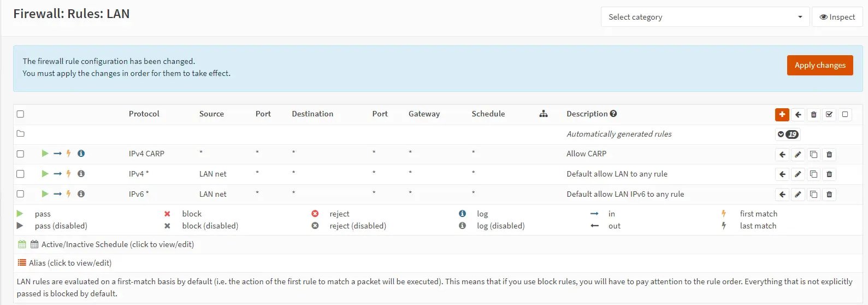Clone the Allow CARP rule
Image resolution: width=868 pixels, height=305 pixels.
coord(813,155)
